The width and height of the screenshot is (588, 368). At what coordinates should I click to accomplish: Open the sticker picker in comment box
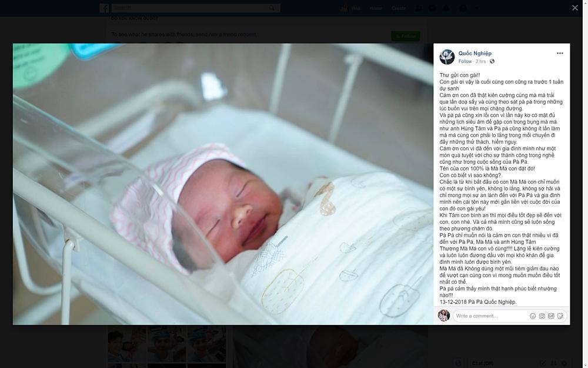[560, 316]
